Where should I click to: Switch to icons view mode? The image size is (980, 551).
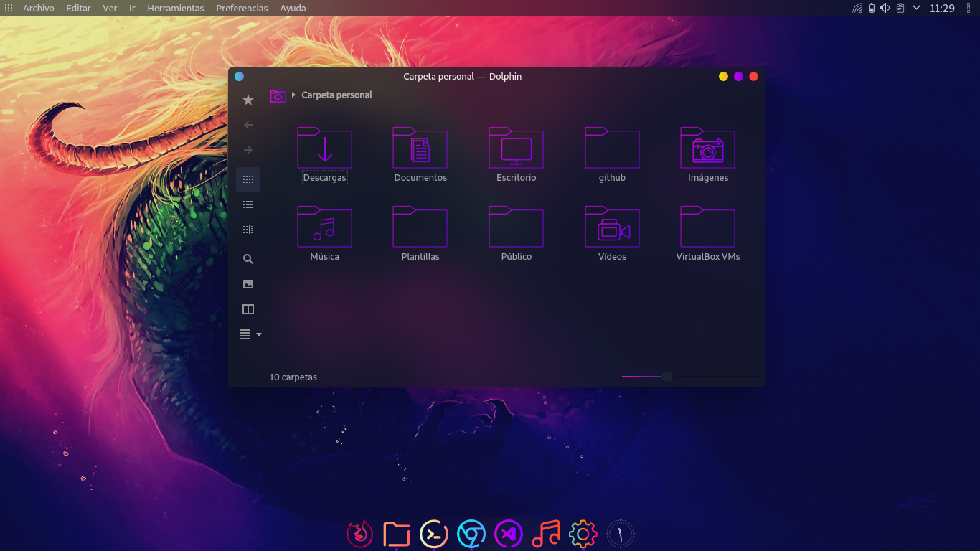click(x=248, y=179)
